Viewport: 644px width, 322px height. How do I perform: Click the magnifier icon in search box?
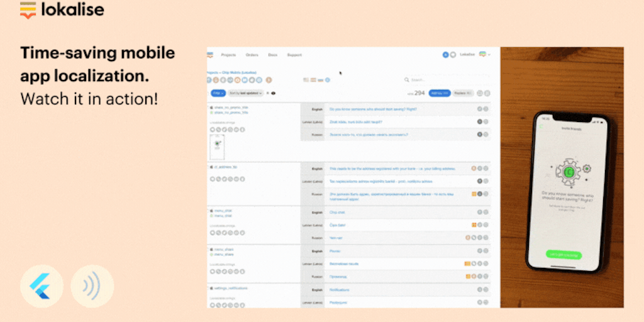[407, 80]
